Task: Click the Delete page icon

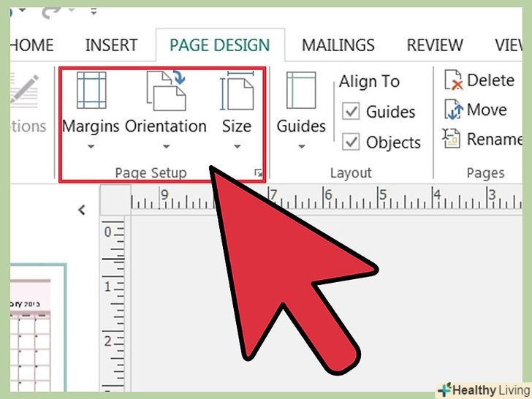Action: [454, 80]
